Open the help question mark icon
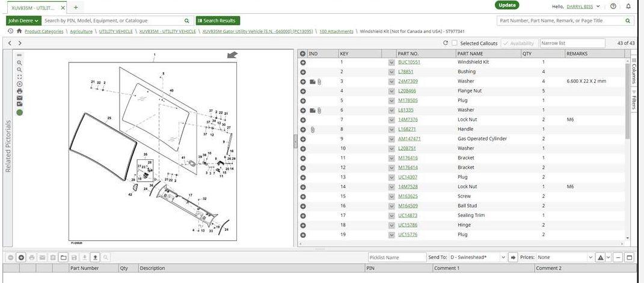644x283 pixels. pyautogui.click(x=613, y=6)
